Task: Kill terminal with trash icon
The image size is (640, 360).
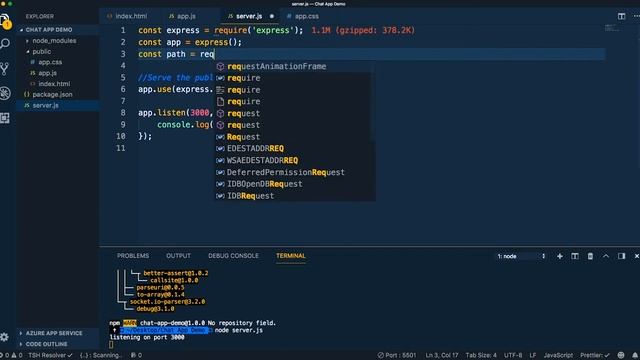Action: (590, 256)
